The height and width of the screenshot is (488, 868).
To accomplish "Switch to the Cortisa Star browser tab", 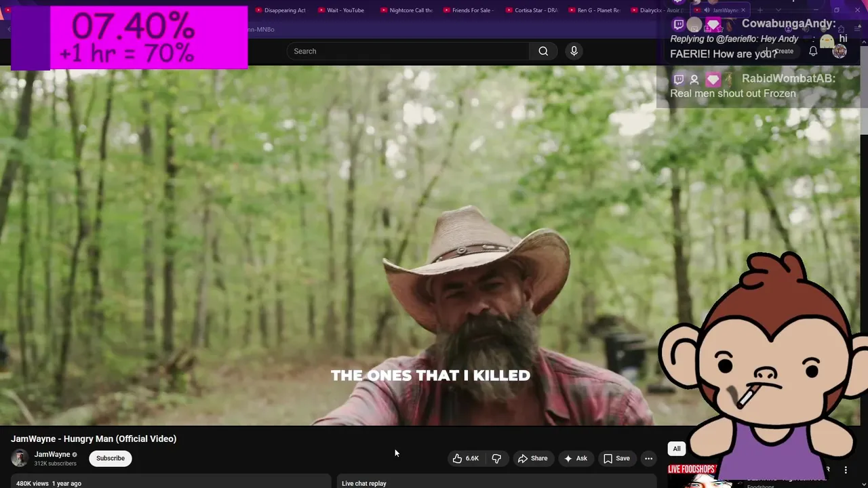I will pyautogui.click(x=531, y=10).
